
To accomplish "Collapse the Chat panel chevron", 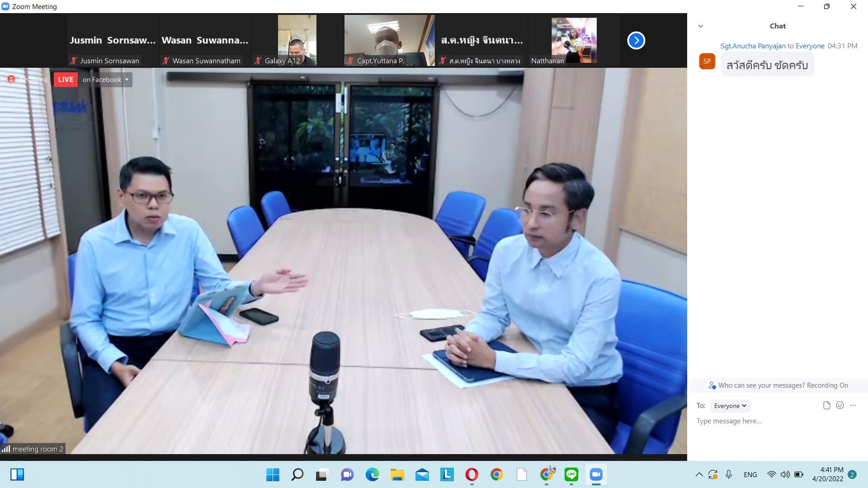I will [701, 26].
